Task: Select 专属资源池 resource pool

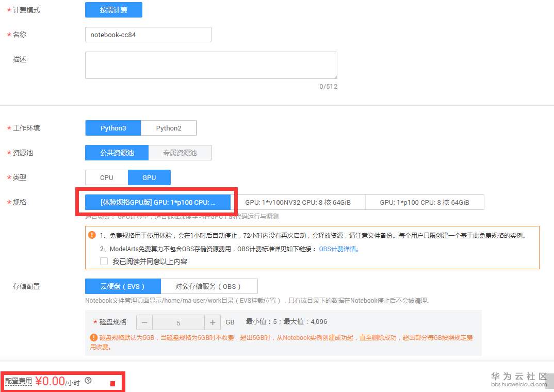Action: pyautogui.click(x=180, y=153)
